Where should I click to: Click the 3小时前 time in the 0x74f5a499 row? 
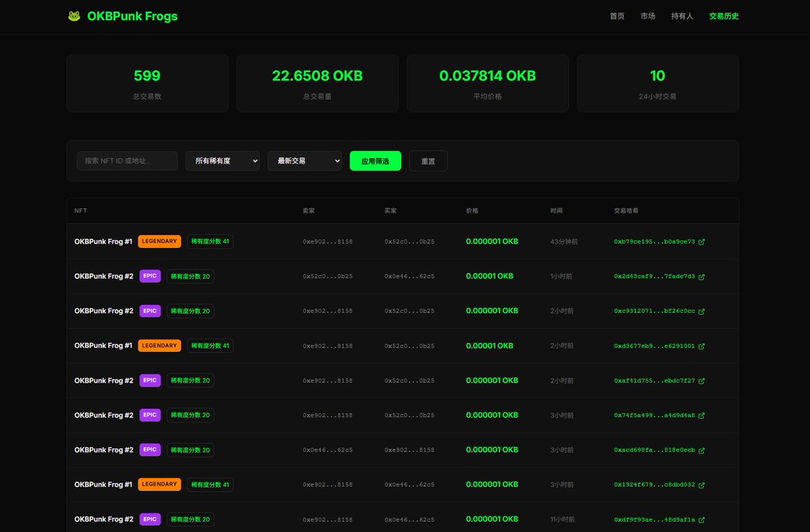562,415
